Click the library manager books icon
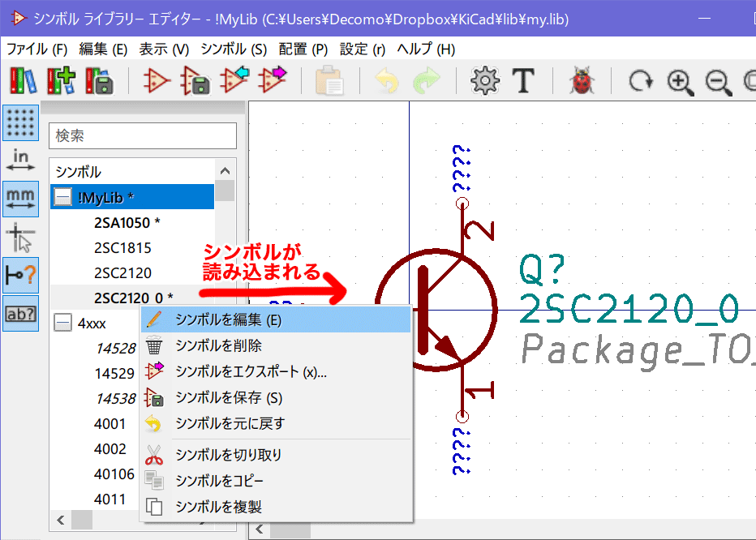756x540 pixels. click(24, 80)
